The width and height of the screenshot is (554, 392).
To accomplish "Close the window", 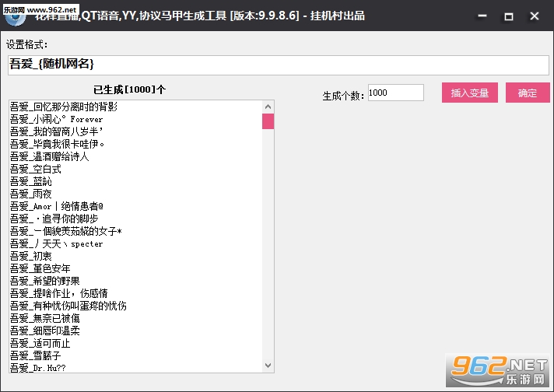I will coord(535,16).
